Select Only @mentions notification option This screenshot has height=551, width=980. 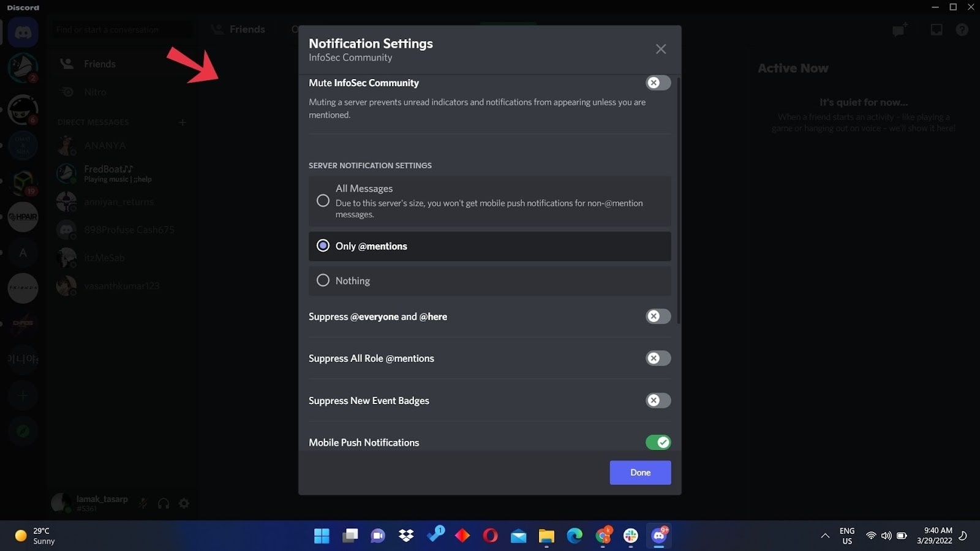pos(489,246)
